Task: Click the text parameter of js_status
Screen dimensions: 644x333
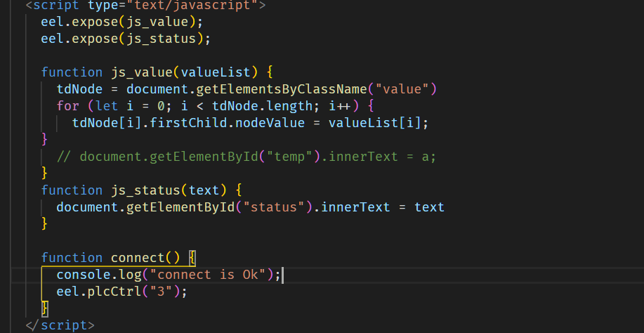Action: click(x=204, y=190)
